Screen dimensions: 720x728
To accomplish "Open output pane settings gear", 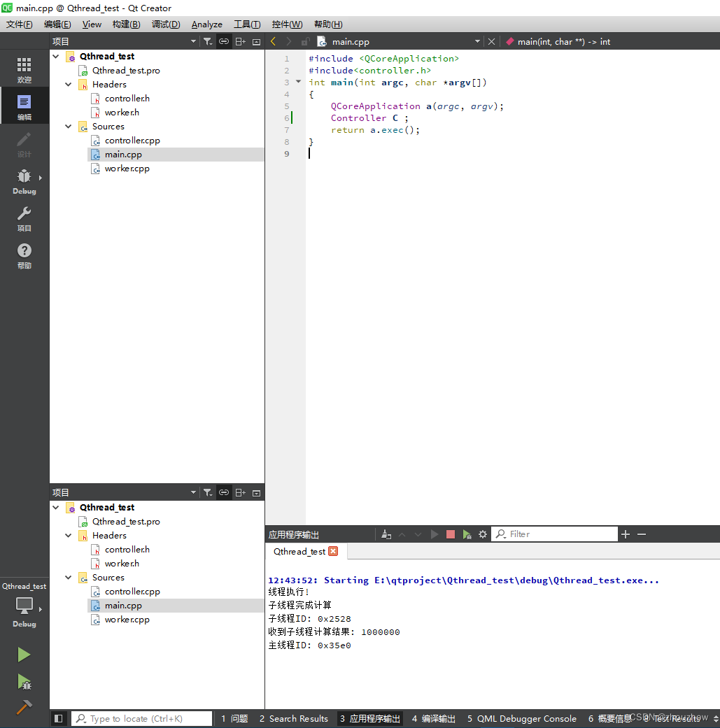I will point(482,534).
